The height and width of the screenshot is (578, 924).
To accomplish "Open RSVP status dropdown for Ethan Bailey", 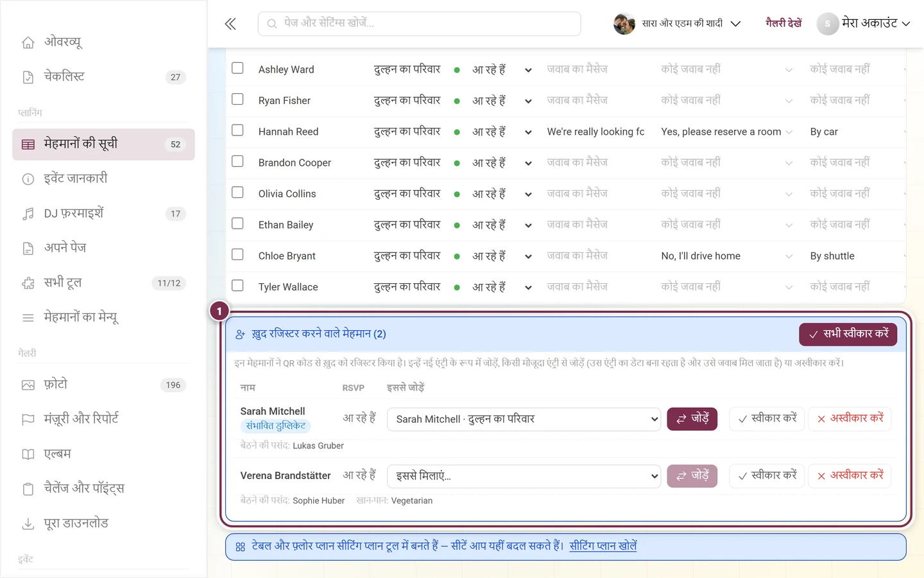I will point(528,225).
